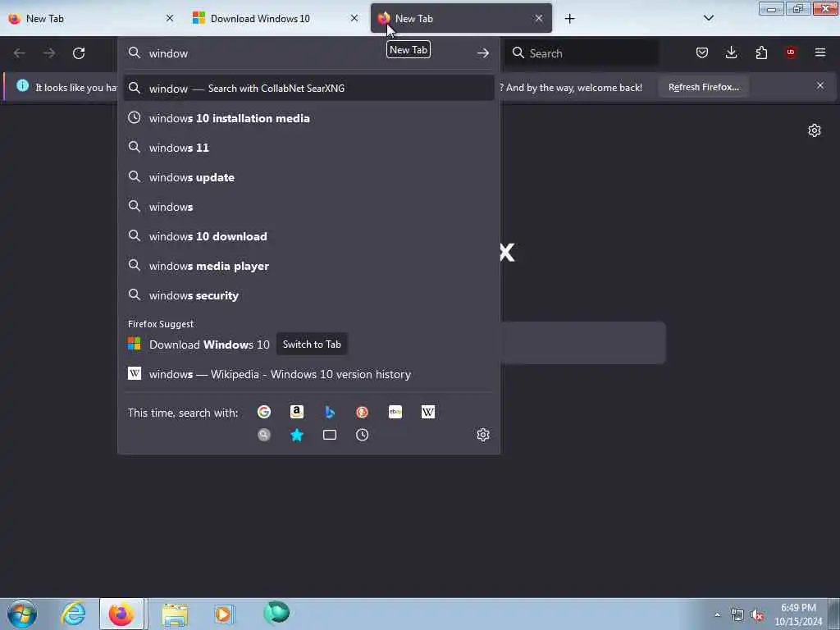Screen dimensions: 840x630
Task: Search this time with DuckDuckGo icon
Action: [x=362, y=412]
